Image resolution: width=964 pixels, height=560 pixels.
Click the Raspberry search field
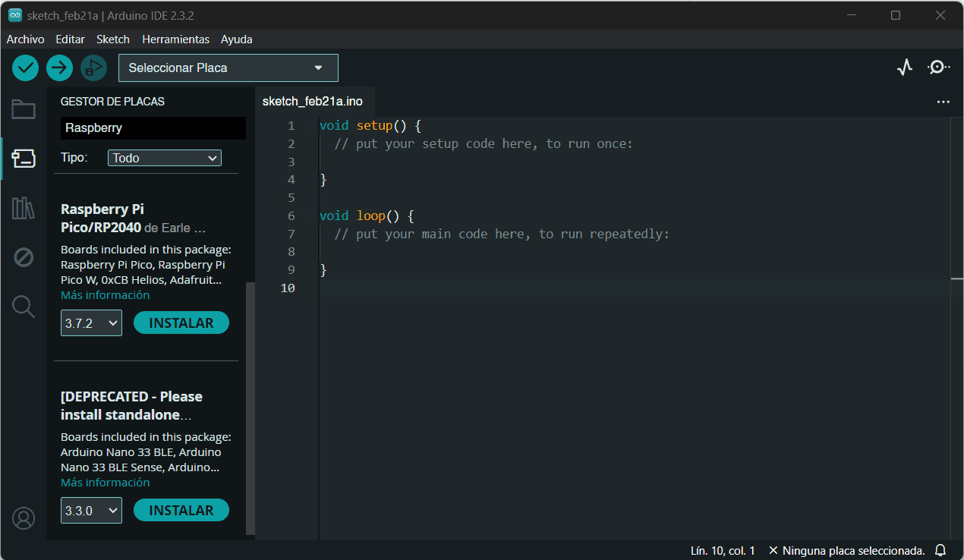tap(153, 128)
